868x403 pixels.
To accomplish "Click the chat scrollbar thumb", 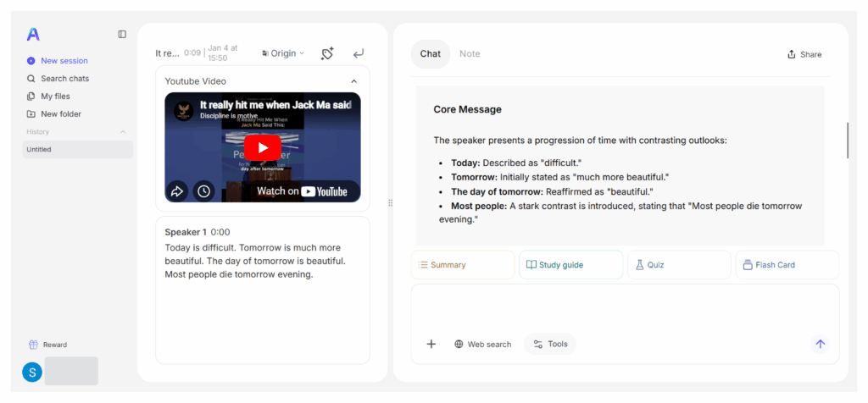I will [847, 141].
